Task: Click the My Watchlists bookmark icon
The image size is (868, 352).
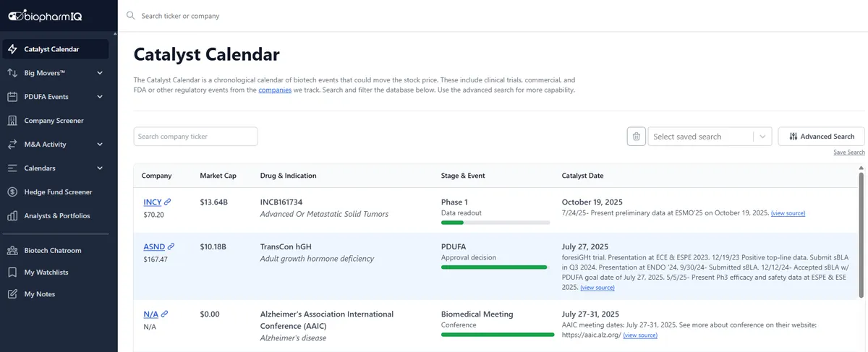Action: coord(12,272)
